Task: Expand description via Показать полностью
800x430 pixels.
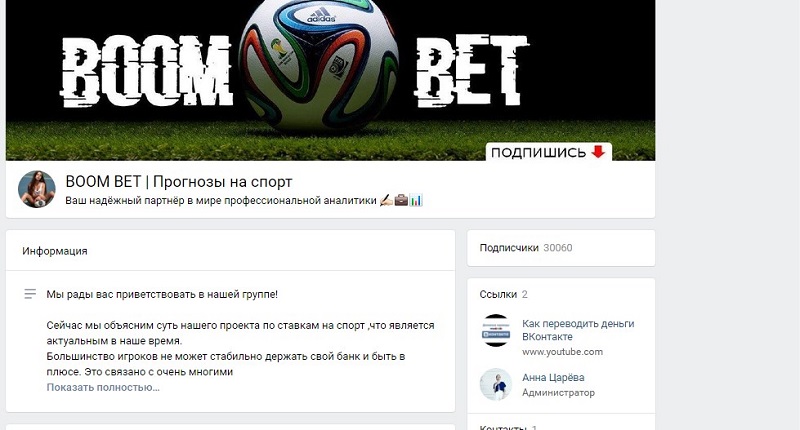Action: pyautogui.click(x=103, y=387)
